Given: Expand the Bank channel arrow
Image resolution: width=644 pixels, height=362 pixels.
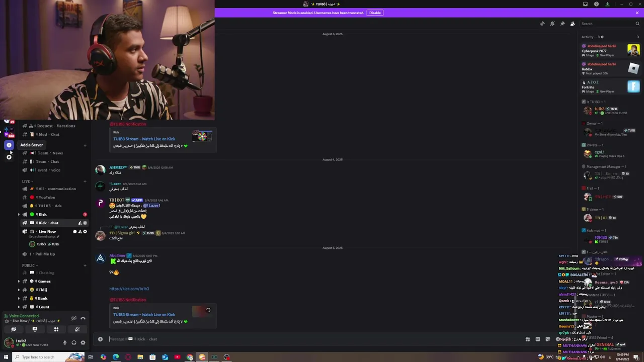Looking at the screenshot, I should tap(19, 298).
